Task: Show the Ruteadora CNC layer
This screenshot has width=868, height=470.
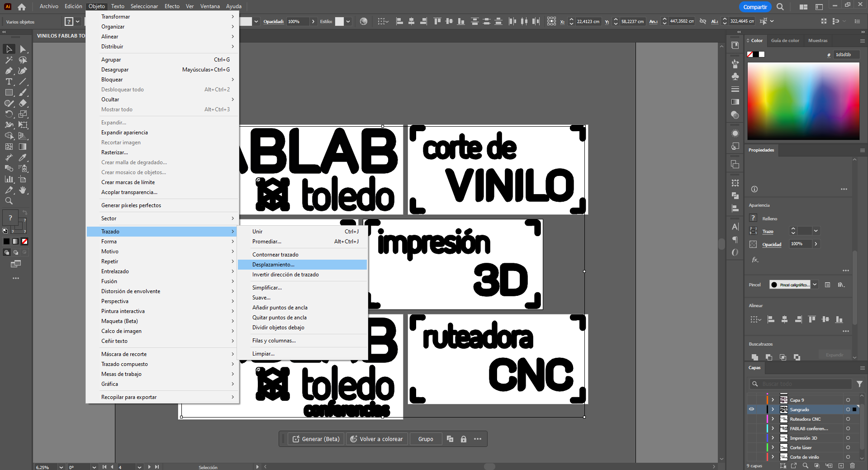Action: [x=752, y=419]
